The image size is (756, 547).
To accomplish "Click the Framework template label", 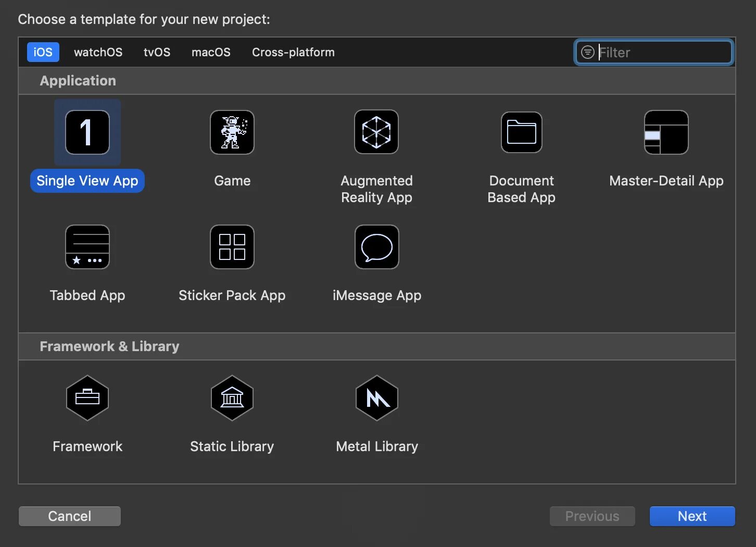I will (x=87, y=446).
